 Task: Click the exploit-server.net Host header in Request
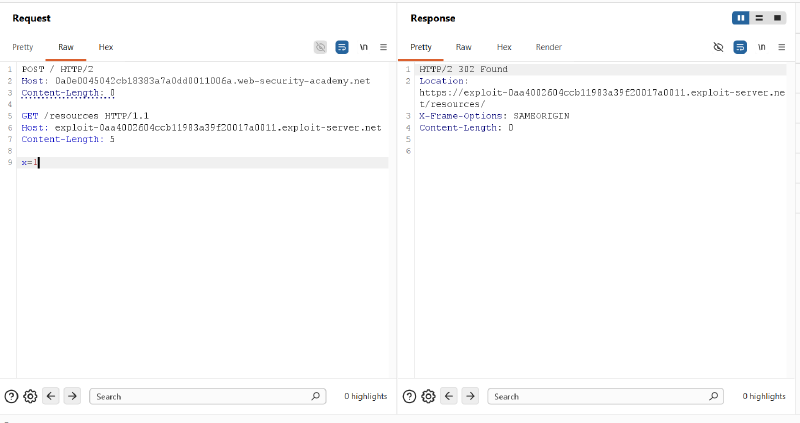pos(201,128)
